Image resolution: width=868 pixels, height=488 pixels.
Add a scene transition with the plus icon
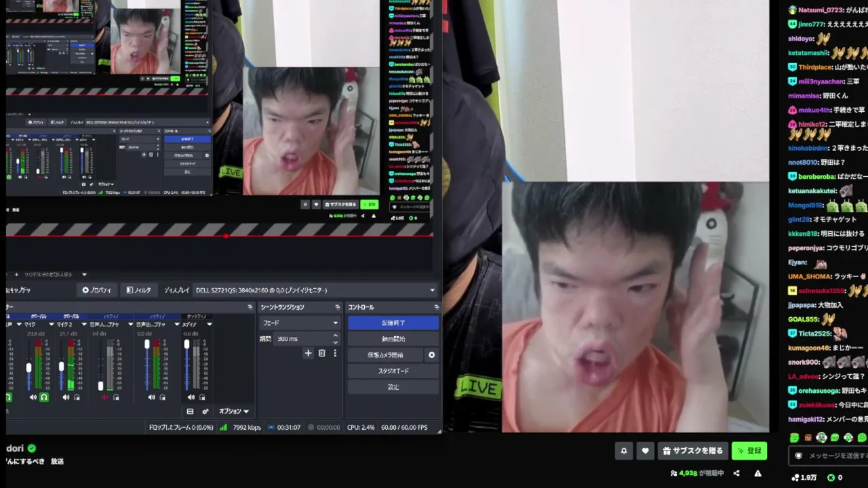308,353
